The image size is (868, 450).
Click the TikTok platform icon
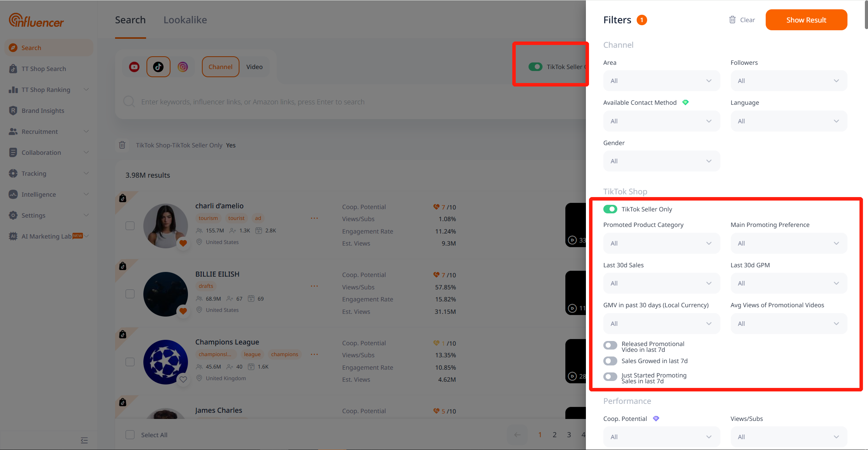pos(158,67)
